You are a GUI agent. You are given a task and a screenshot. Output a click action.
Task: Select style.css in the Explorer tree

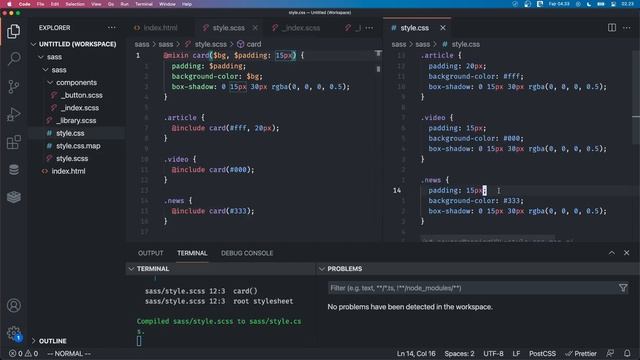click(70, 133)
